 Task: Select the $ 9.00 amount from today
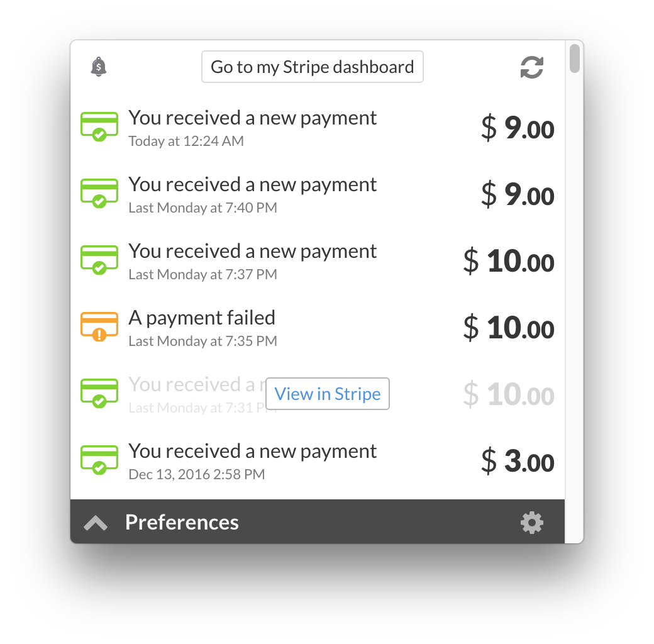tap(517, 129)
